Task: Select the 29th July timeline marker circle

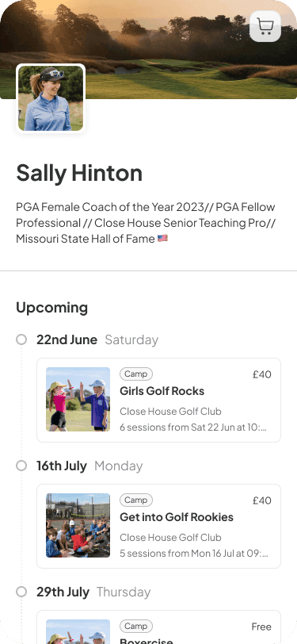Action: click(21, 592)
